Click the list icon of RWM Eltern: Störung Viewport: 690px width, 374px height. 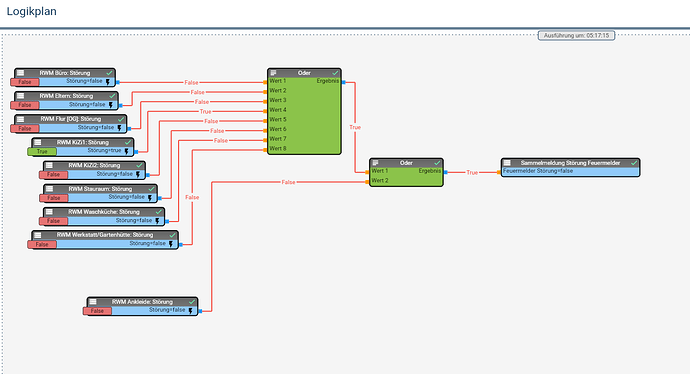pyautogui.click(x=21, y=96)
